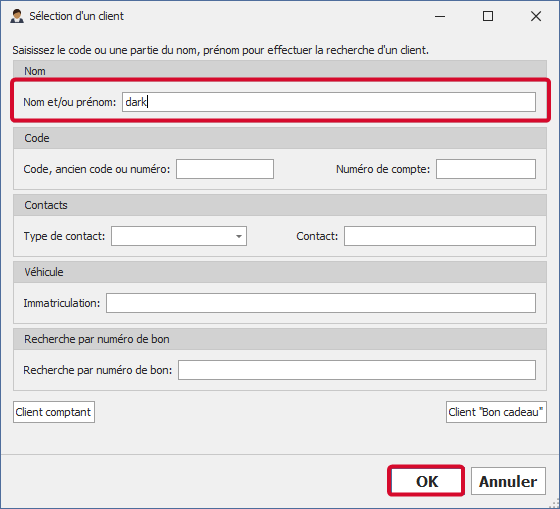The width and height of the screenshot is (560, 509).
Task: Click the Client comptant button
Action: (54, 412)
